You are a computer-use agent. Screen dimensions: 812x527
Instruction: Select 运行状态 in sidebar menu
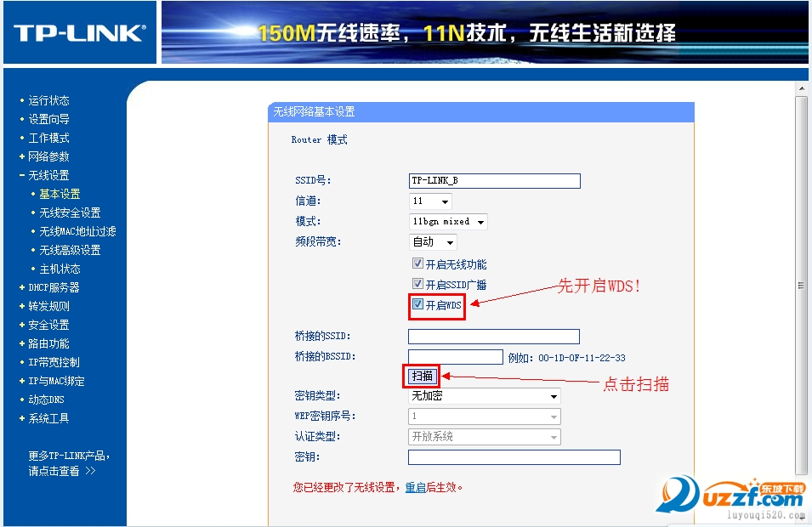point(48,100)
